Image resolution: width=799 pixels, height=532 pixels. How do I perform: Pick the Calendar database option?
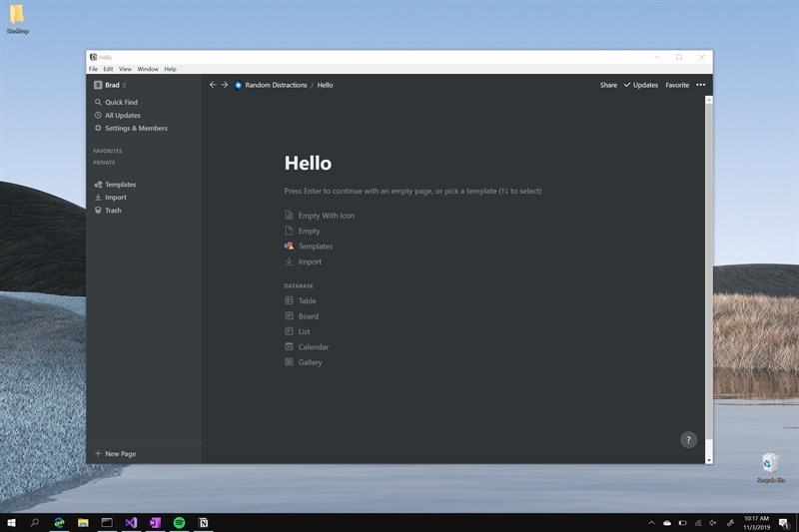(313, 347)
